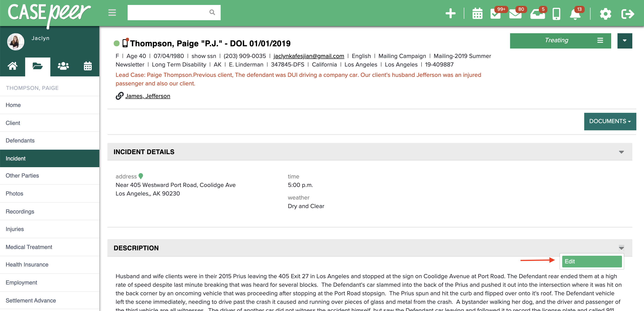Open the Medical Treatment section
This screenshot has width=644, height=311.
pyautogui.click(x=29, y=247)
